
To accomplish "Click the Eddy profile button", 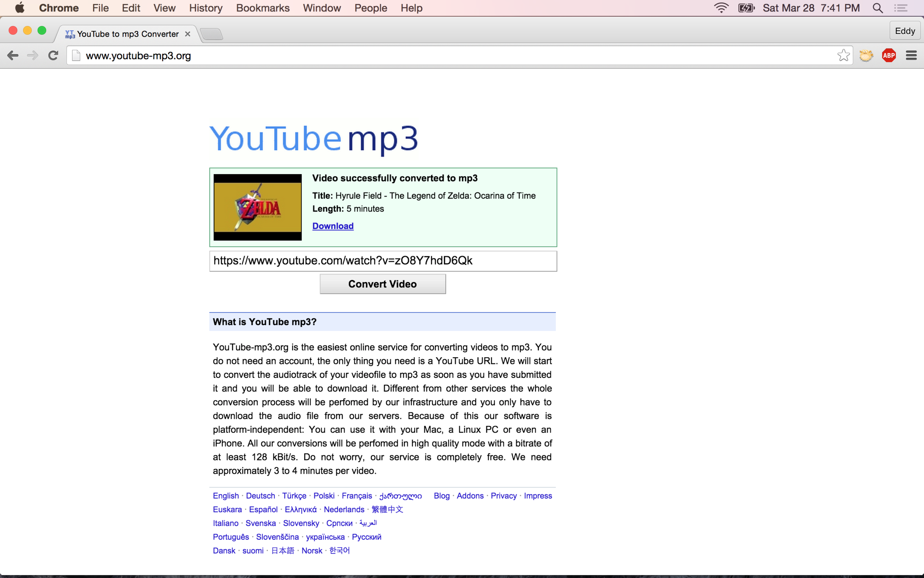I will tap(905, 31).
